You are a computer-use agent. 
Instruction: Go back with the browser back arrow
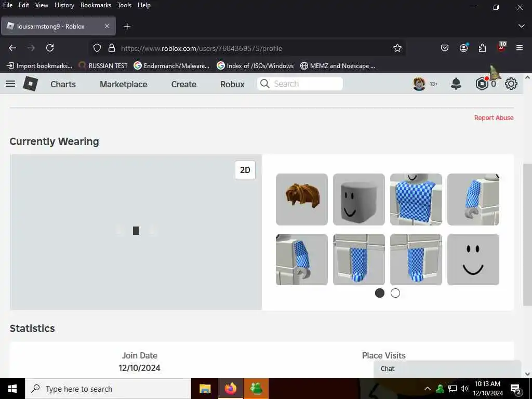tap(12, 48)
